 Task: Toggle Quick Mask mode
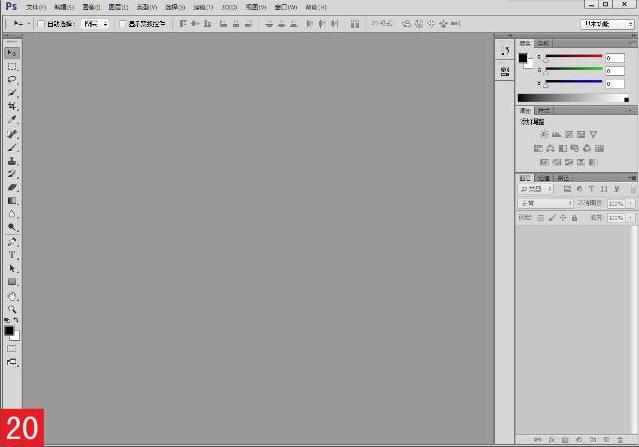pyautogui.click(x=12, y=349)
